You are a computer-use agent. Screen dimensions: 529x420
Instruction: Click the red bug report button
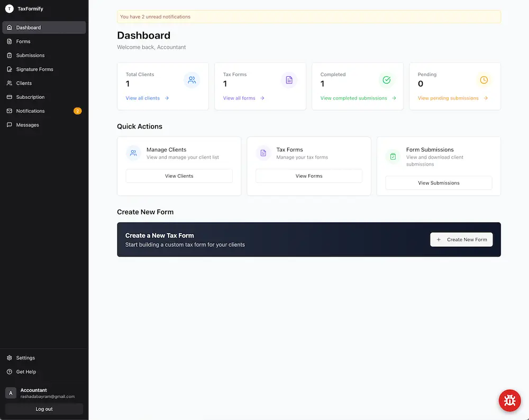pyautogui.click(x=509, y=400)
